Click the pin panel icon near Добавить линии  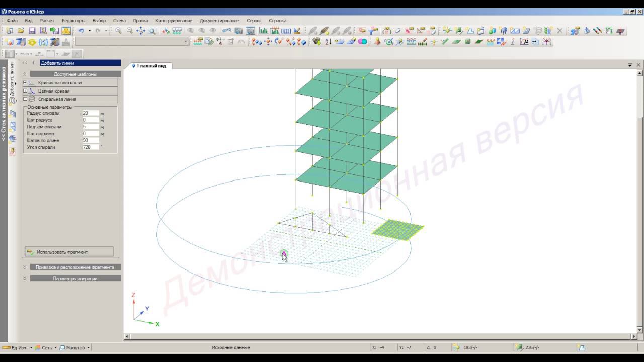point(34,63)
